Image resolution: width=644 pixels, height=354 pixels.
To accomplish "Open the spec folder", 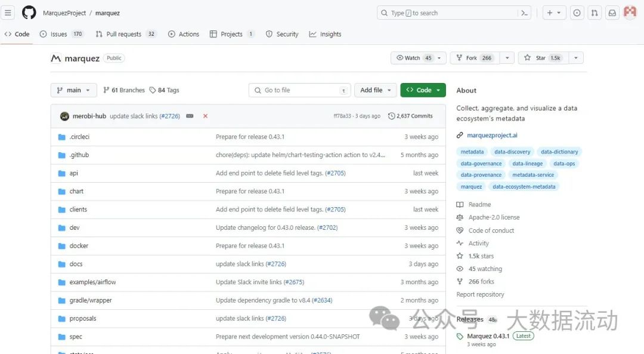I will pyautogui.click(x=76, y=336).
